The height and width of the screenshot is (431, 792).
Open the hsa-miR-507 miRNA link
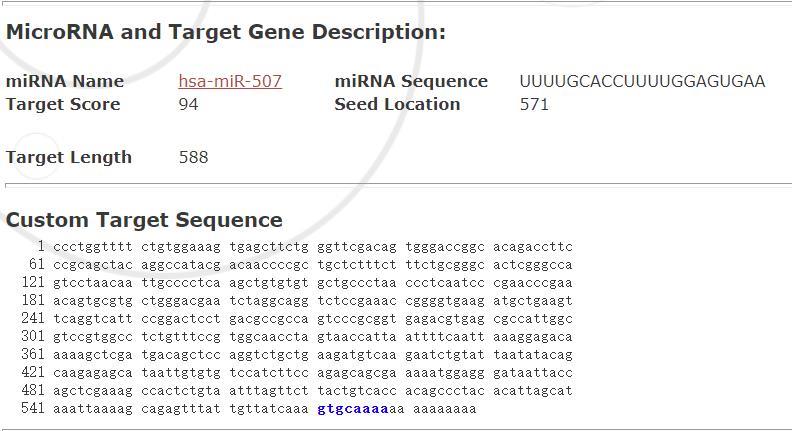tap(230, 81)
